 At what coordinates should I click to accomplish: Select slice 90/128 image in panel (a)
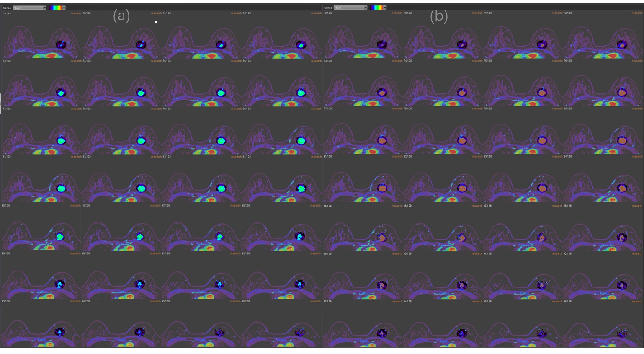click(x=121, y=280)
